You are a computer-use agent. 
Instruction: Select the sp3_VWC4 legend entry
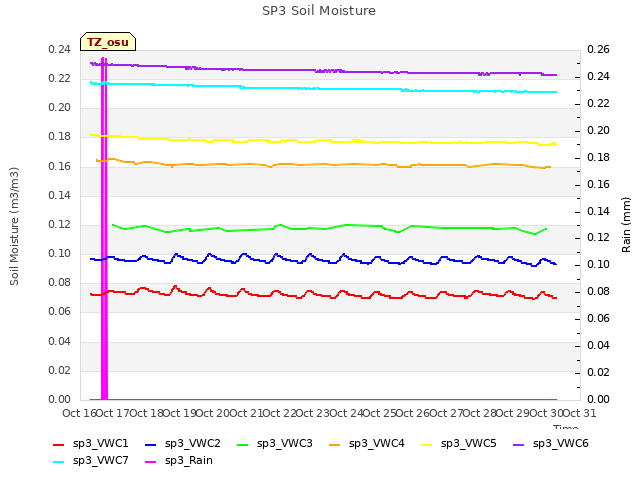click(367, 443)
